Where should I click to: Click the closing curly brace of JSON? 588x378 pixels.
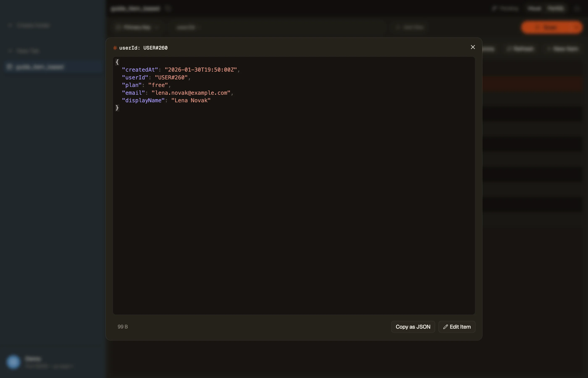point(117,108)
